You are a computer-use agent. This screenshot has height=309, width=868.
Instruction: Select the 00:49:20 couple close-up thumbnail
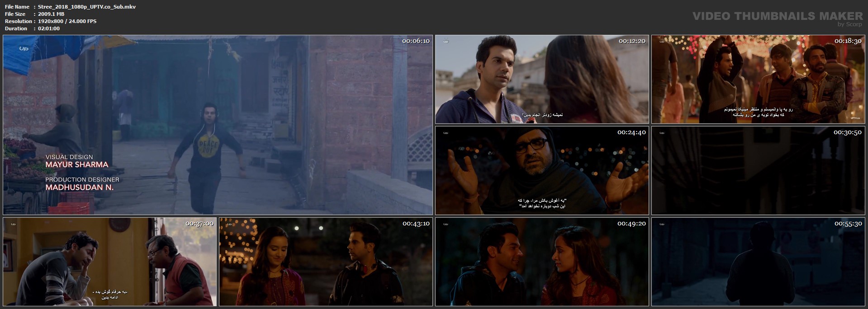tap(542, 262)
